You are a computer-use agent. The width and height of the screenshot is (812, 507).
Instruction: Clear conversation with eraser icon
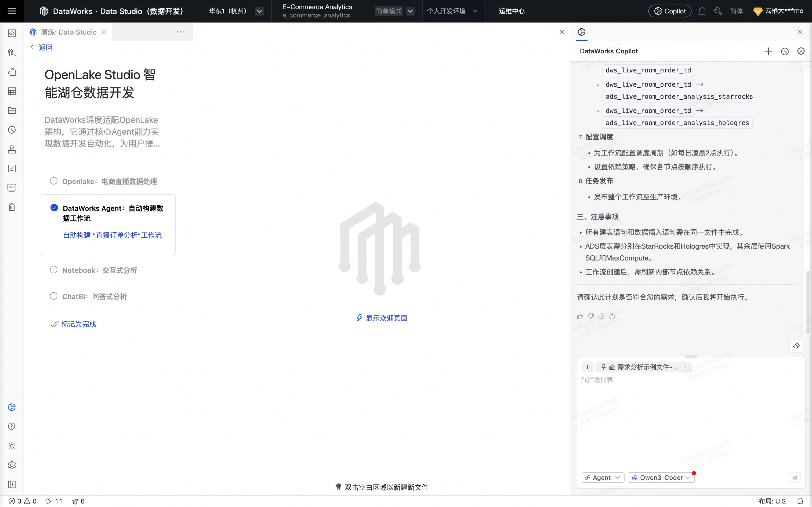click(x=796, y=346)
